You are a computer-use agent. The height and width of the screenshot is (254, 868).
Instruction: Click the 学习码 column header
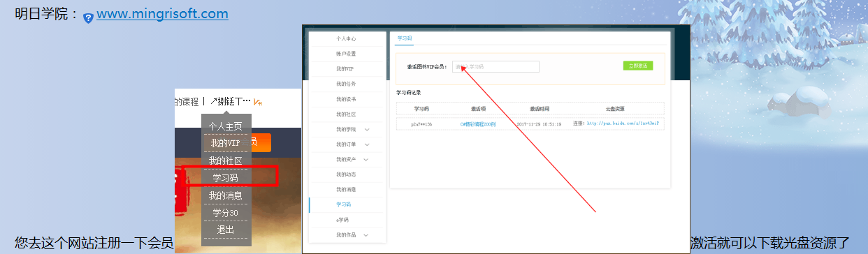(421, 109)
